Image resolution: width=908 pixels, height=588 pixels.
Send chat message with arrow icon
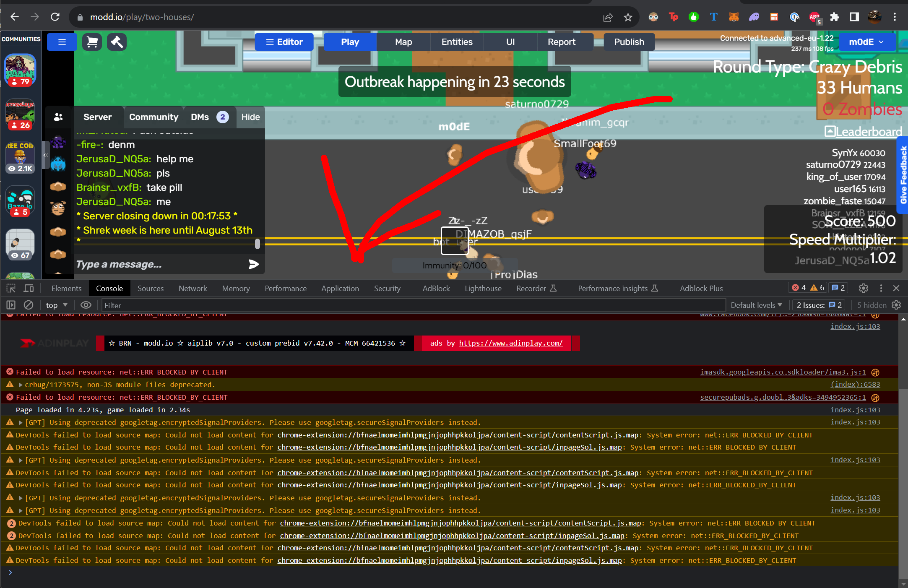pos(253,264)
